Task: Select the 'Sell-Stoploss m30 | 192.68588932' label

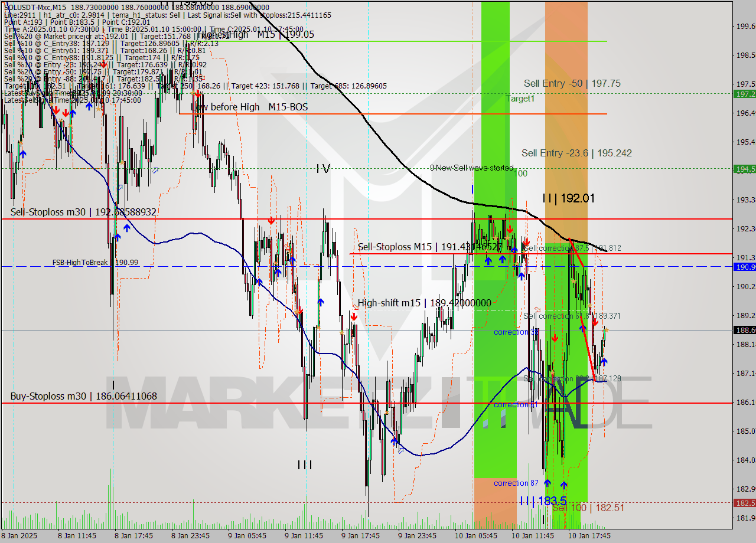Action: 83,212
